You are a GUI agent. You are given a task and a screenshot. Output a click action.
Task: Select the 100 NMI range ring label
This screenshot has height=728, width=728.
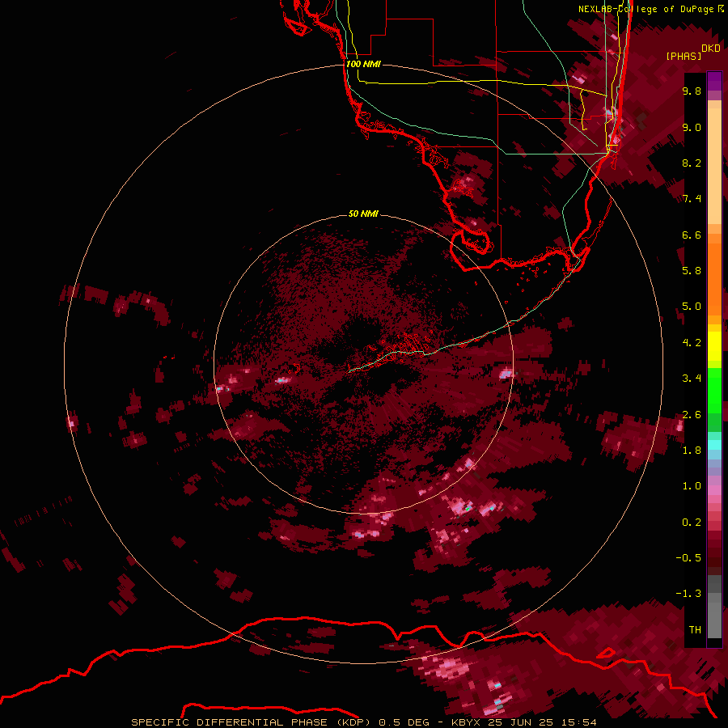[363, 64]
